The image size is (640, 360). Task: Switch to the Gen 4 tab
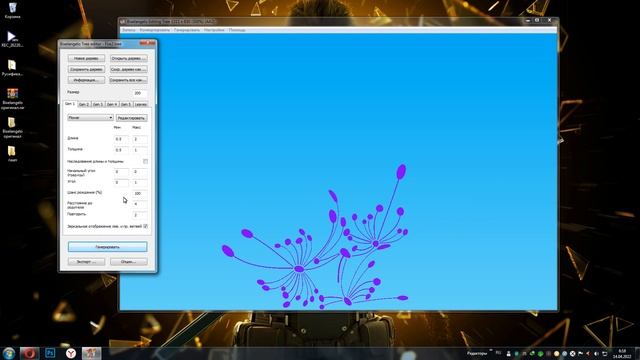click(112, 104)
